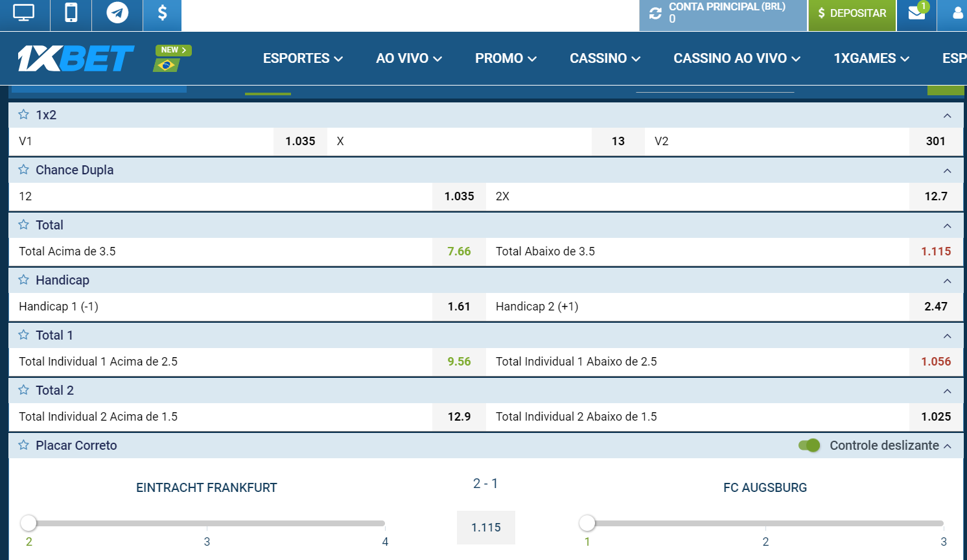Favorite the Total 2 market star
Screen dimensions: 967x560
click(x=24, y=390)
